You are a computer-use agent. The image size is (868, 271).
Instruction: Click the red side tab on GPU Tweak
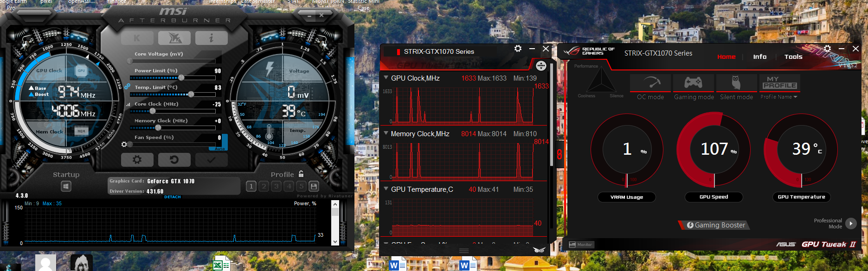[x=559, y=154]
